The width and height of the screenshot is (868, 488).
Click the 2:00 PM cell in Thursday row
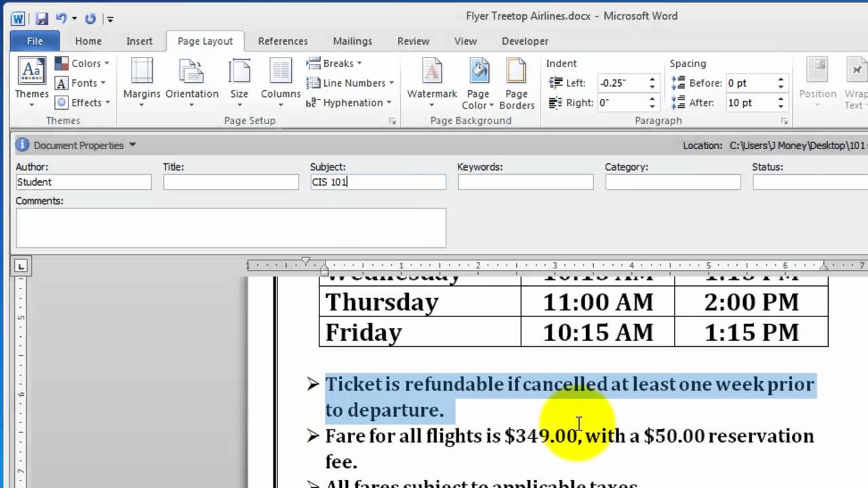pos(751,302)
